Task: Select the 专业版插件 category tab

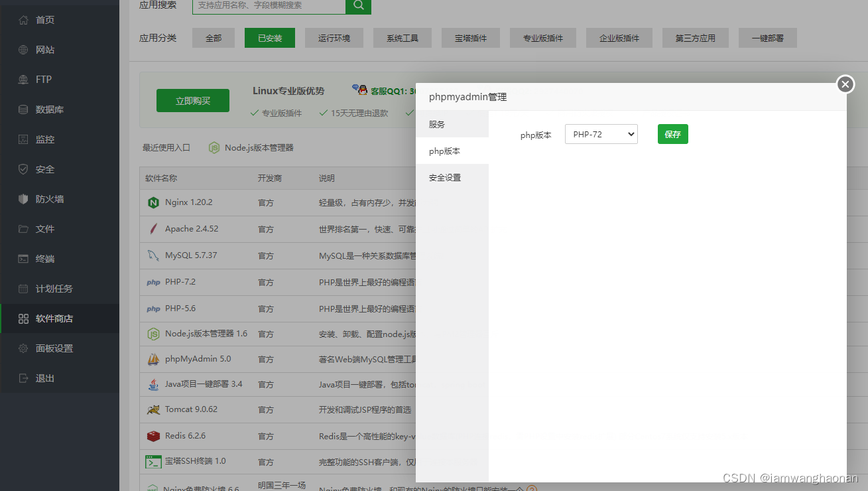Action: (543, 38)
